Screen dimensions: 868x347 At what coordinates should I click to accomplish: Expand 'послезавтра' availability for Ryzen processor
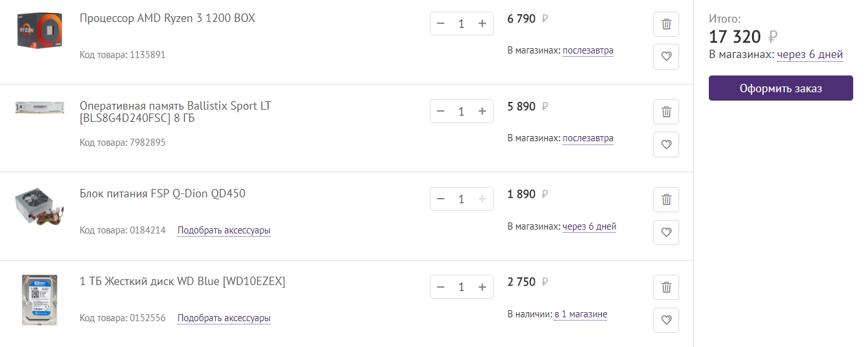pyautogui.click(x=588, y=50)
